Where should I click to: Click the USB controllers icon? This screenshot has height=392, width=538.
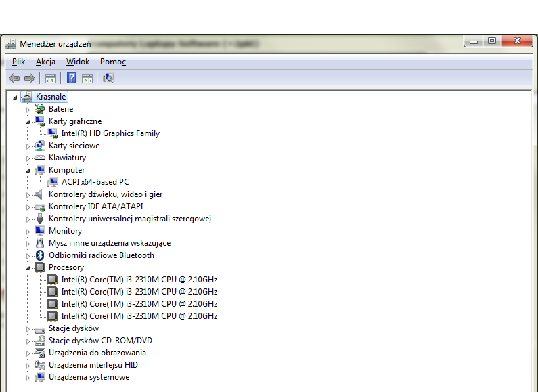pos(40,219)
